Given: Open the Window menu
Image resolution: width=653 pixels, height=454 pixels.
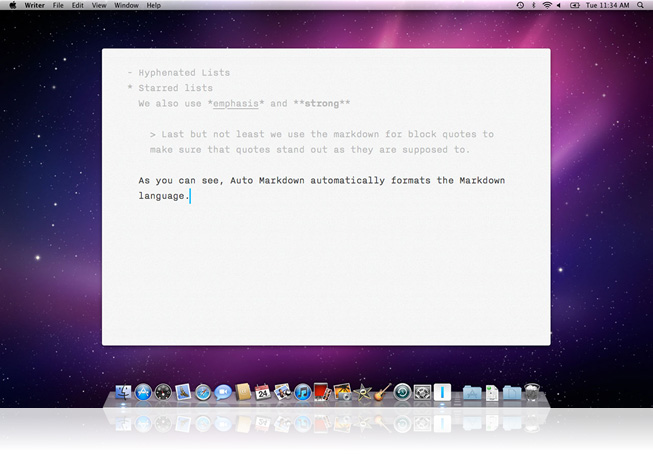Looking at the screenshot, I should (126, 5).
